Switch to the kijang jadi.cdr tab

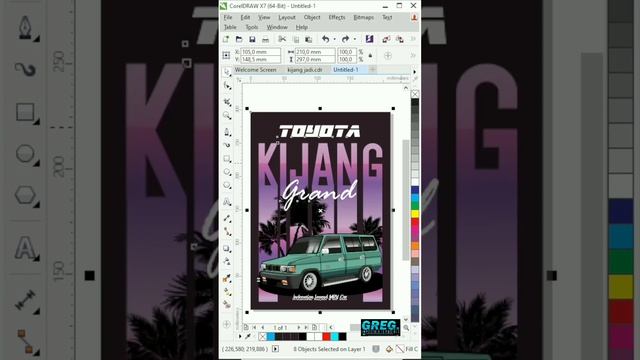click(304, 70)
